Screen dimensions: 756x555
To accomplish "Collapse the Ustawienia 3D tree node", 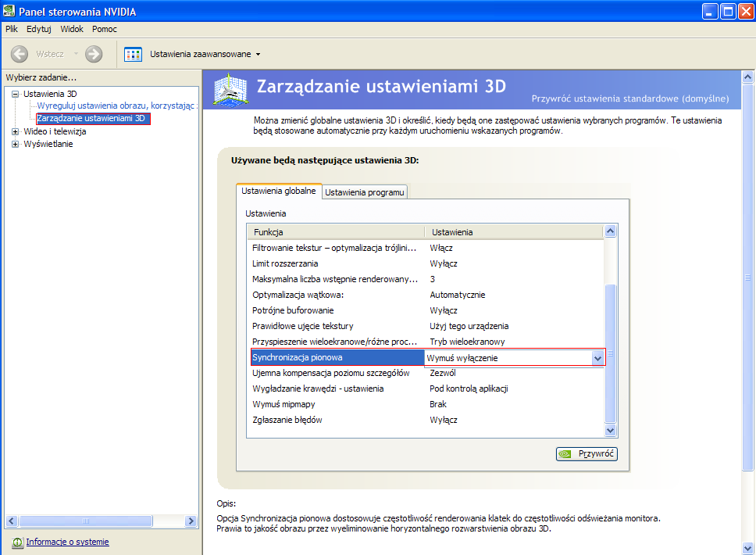I will pos(15,94).
